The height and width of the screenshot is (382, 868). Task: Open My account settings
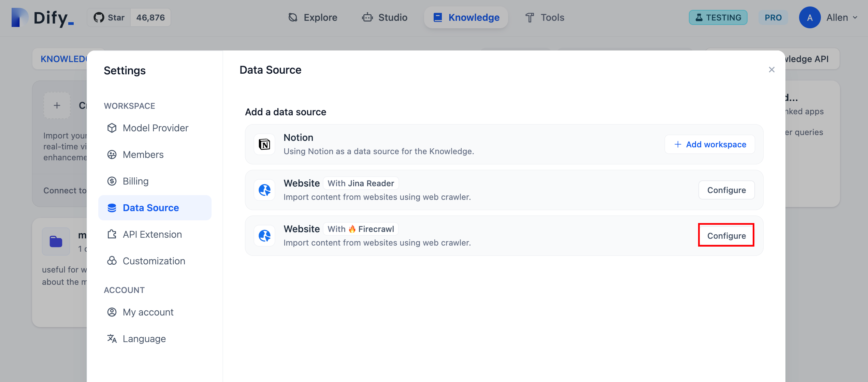point(148,312)
